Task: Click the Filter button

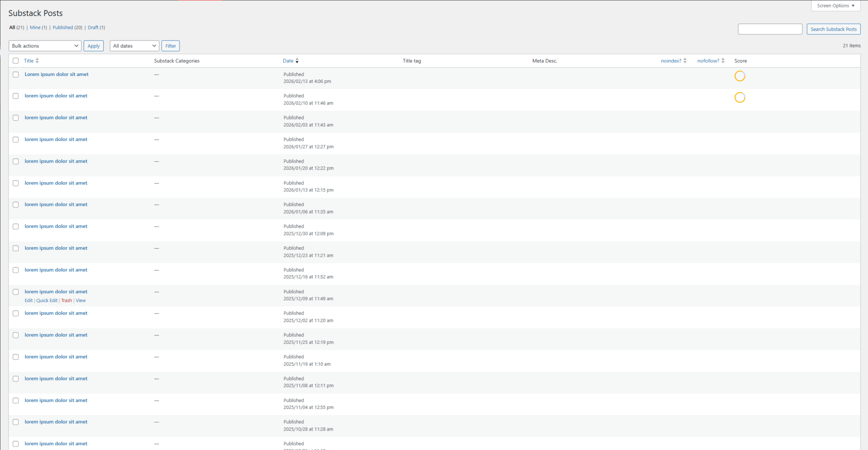Action: [171, 46]
